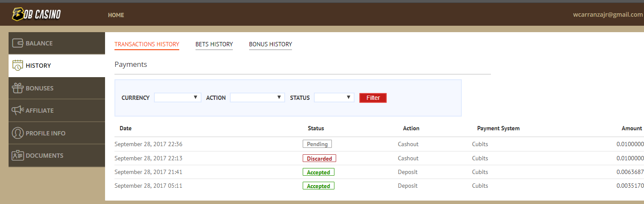Click the CURRENCY filter label
Image resolution: width=644 pixels, height=204 pixels.
135,98
